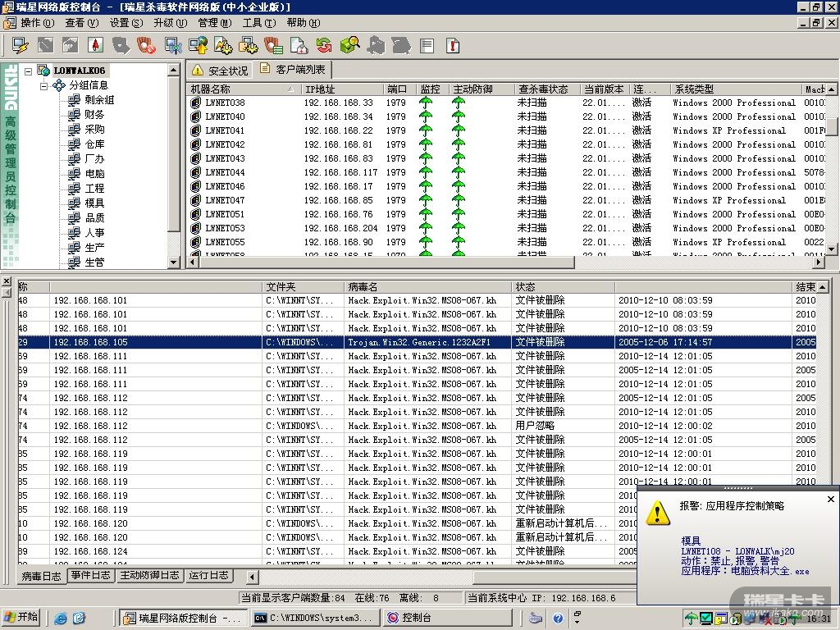Image resolution: width=840 pixels, height=630 pixels.
Task: Collapse the LONWALK06 root tree node
Action: click(29, 71)
